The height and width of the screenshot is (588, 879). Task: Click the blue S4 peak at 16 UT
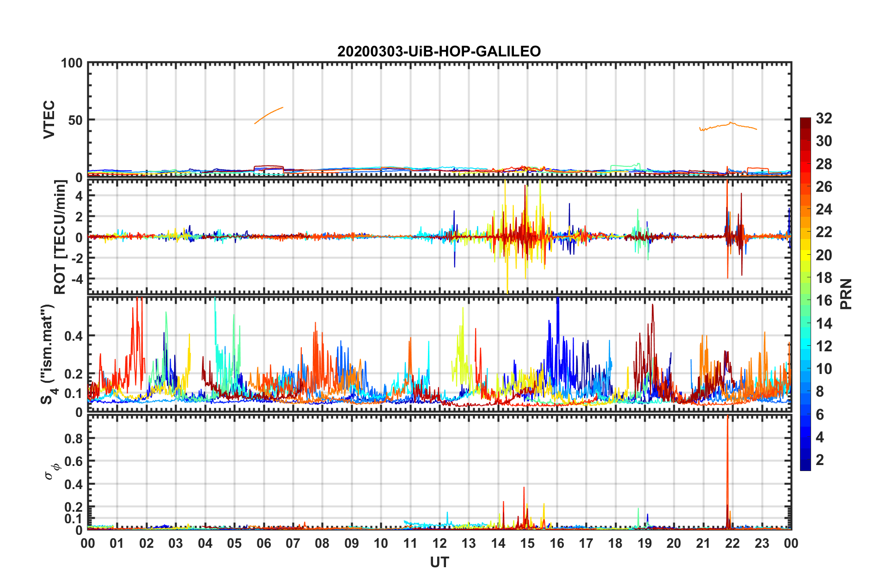click(x=558, y=324)
